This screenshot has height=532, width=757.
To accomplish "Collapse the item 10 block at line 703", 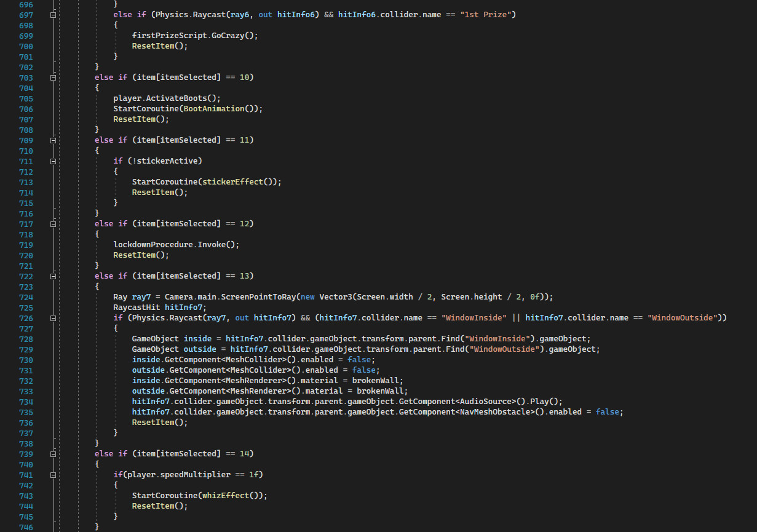I will click(53, 77).
